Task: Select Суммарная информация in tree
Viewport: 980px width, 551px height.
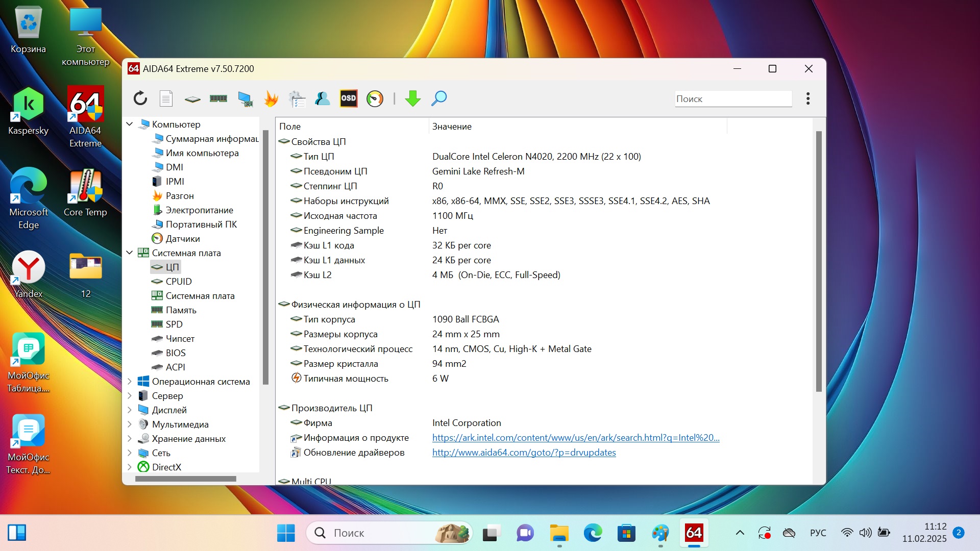Action: pos(206,138)
